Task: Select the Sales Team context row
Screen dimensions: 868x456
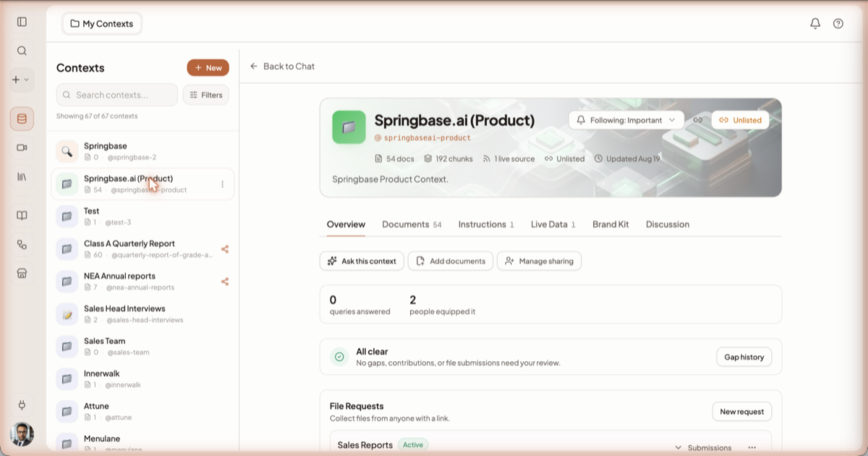Action: [142, 347]
